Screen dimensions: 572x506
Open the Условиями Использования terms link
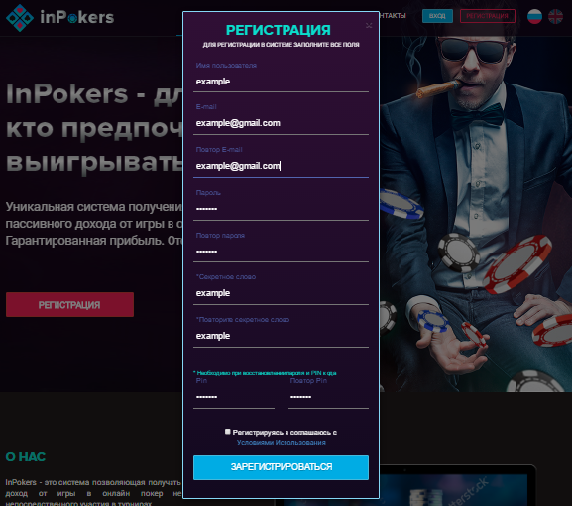pyautogui.click(x=281, y=443)
